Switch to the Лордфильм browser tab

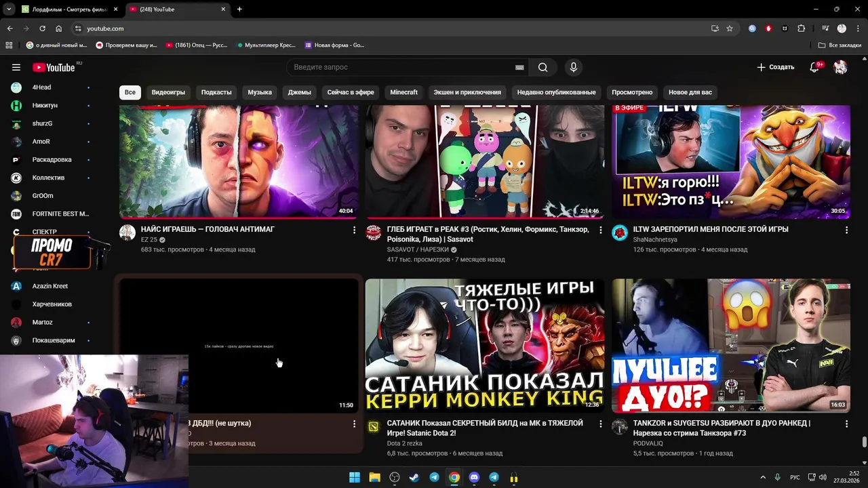coord(69,9)
